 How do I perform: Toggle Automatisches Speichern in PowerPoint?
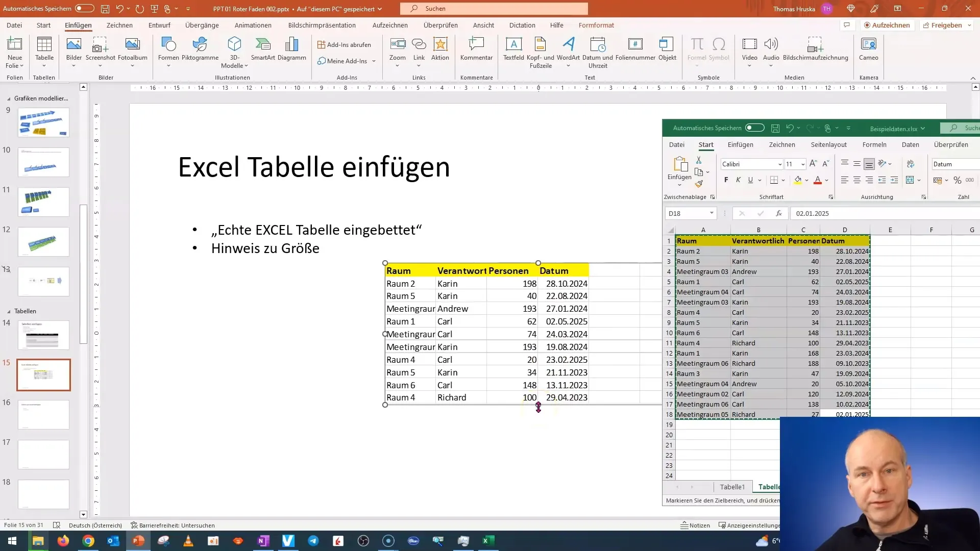click(x=85, y=9)
